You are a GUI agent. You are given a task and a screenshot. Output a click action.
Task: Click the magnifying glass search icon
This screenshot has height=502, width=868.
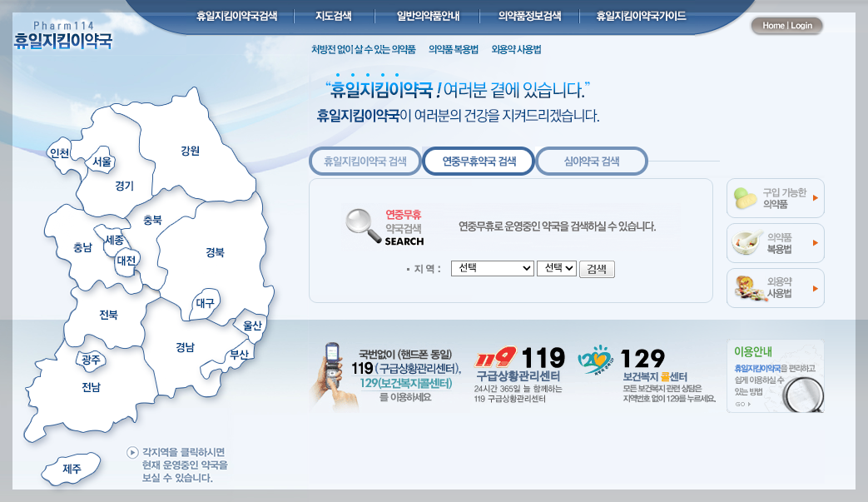pyautogui.click(x=363, y=226)
